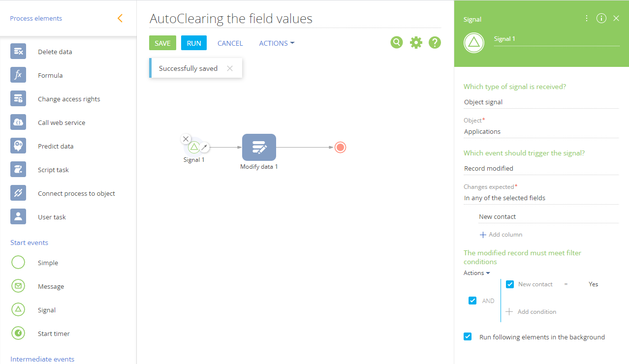The height and width of the screenshot is (364, 629).
Task: Pick the Formula element icon
Action: pyautogui.click(x=18, y=75)
